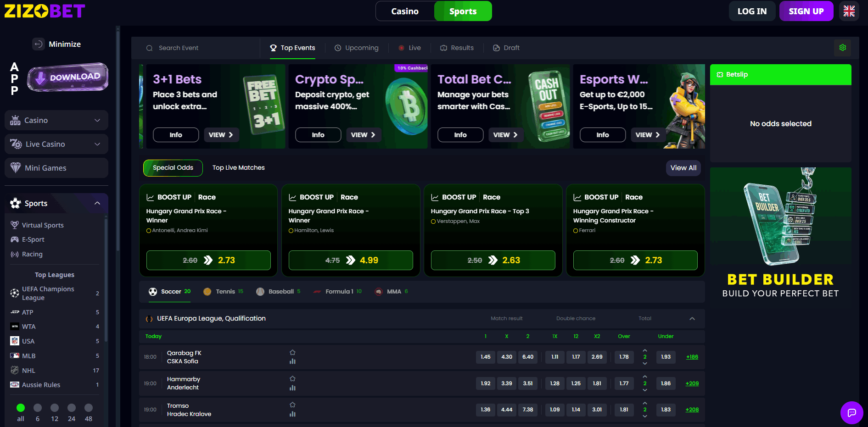Click the E-Sport gamepad icon
This screenshot has height=427, width=868.
tap(15, 239)
